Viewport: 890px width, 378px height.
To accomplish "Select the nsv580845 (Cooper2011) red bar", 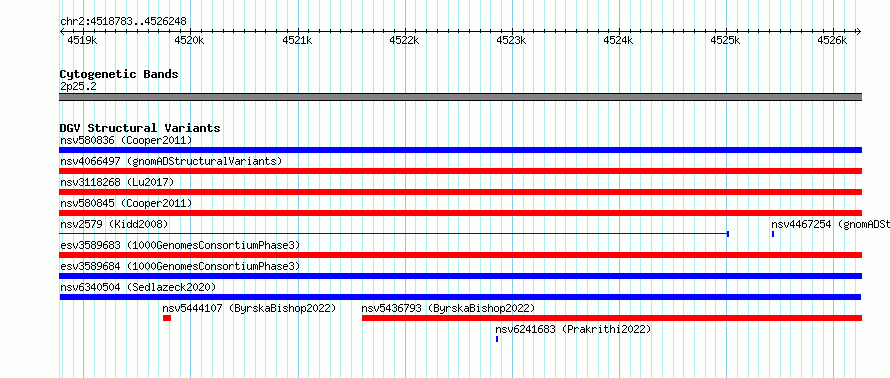I will [x=460, y=213].
